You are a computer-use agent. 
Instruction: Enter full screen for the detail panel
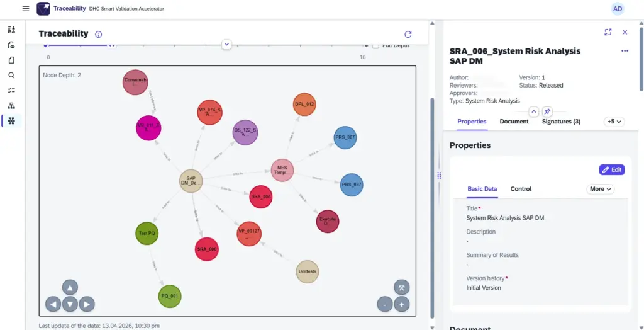[x=608, y=32]
